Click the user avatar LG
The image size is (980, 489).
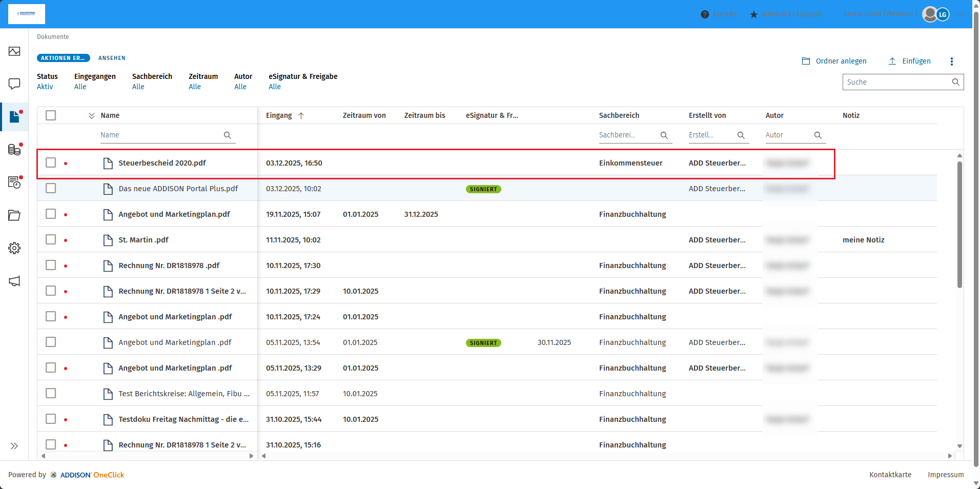point(942,14)
